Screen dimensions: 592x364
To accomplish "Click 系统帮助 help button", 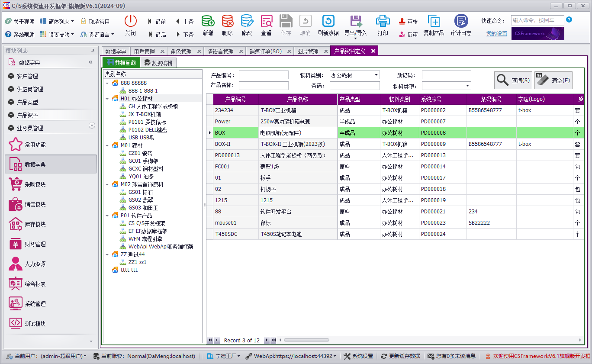I will [20, 34].
